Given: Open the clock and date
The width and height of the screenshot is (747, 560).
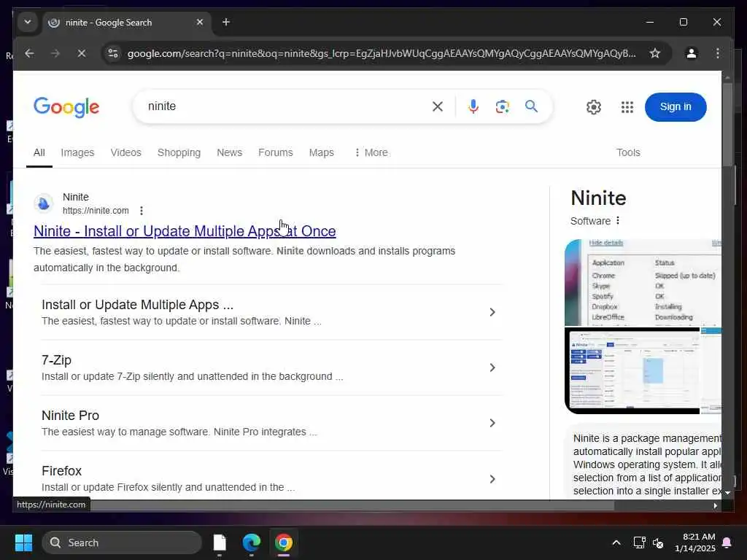Looking at the screenshot, I should (x=695, y=542).
